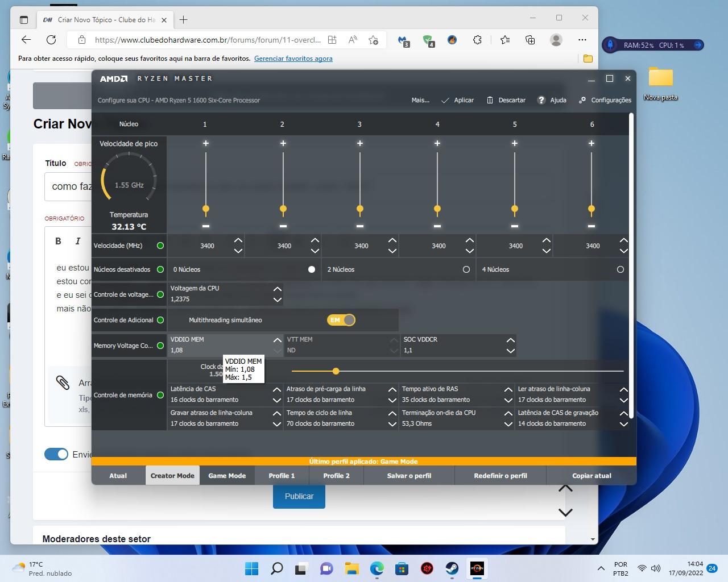The image size is (728, 582).
Task: Toggle Núcleos desativados green indicator
Action: point(160,269)
